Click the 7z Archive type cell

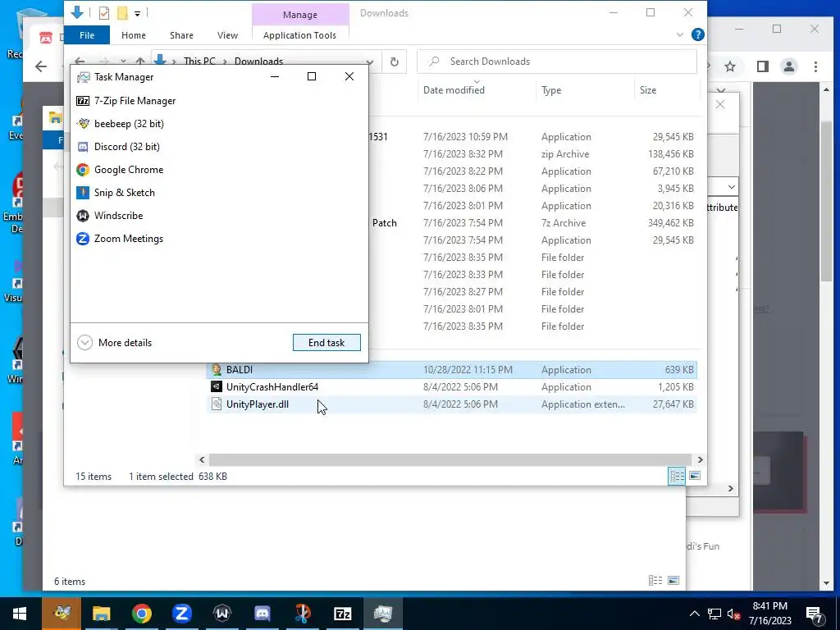pos(563,223)
